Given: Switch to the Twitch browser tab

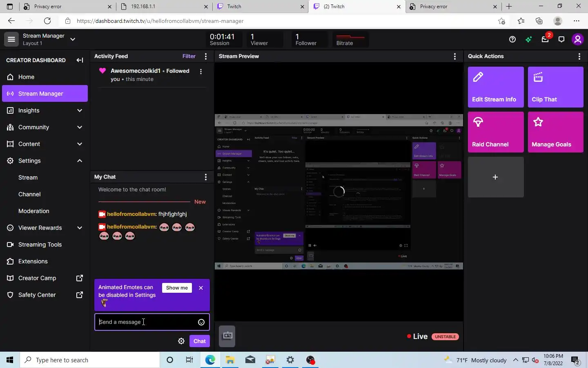Looking at the screenshot, I should 261,7.
